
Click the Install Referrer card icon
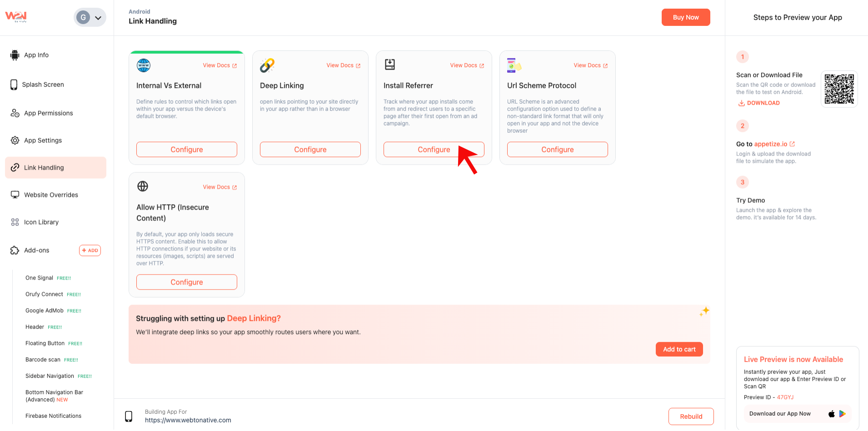[x=389, y=64]
